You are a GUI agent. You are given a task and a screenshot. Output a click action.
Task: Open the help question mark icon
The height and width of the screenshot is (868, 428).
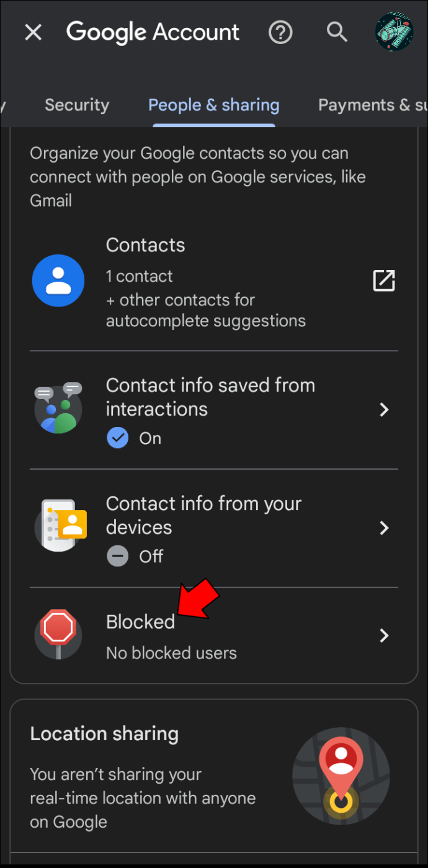pyautogui.click(x=280, y=32)
